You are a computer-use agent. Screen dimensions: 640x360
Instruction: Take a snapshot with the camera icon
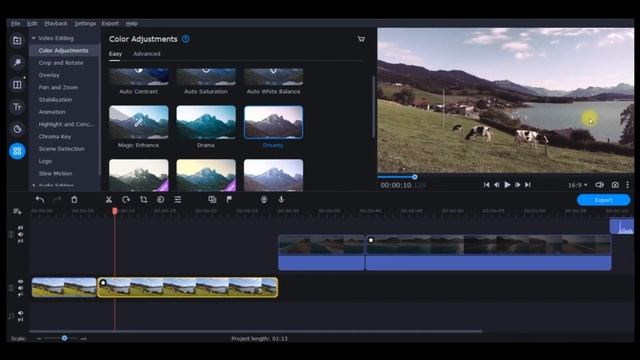click(x=615, y=185)
